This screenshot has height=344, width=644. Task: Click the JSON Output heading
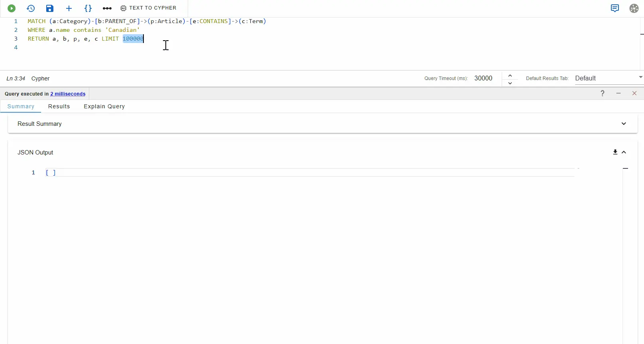tap(35, 152)
